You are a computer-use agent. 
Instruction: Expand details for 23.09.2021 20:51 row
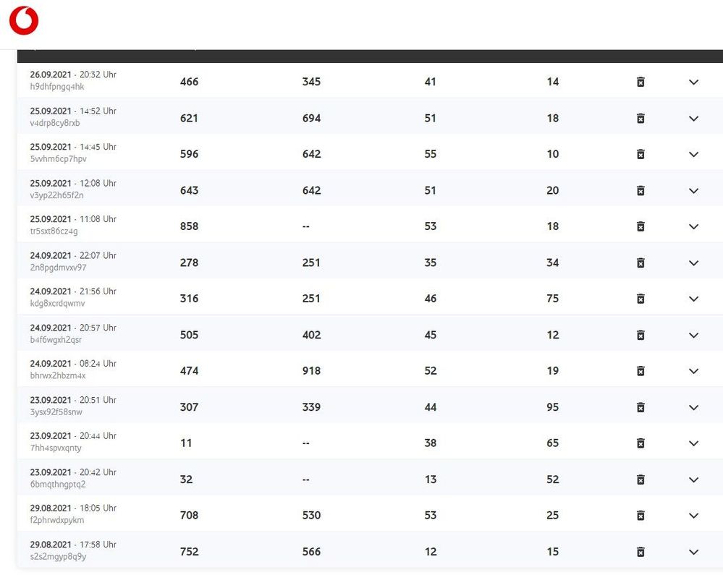pos(693,408)
